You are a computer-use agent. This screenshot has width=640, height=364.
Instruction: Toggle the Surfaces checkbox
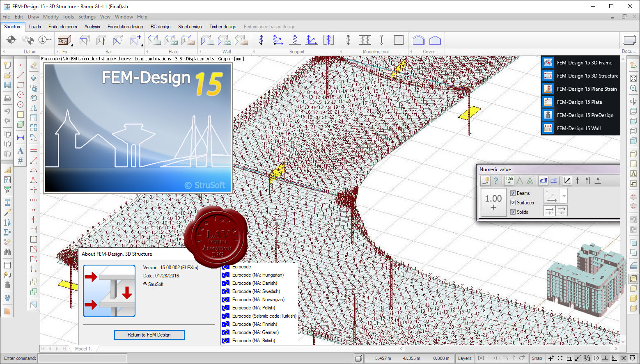pos(513,202)
